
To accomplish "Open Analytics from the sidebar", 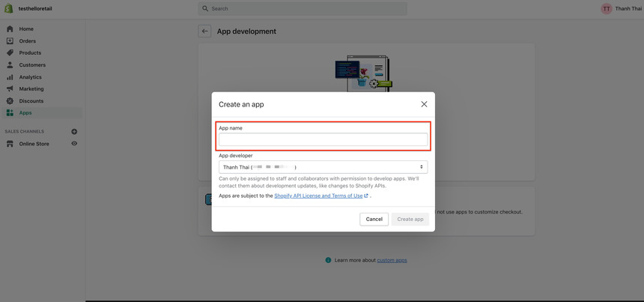I will point(30,76).
